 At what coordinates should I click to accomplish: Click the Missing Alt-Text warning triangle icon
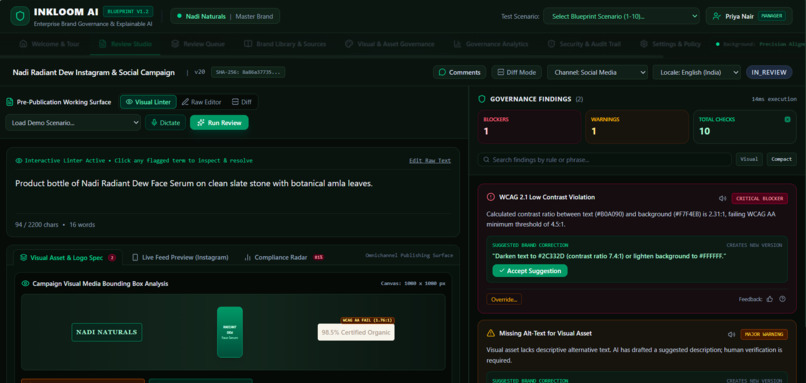pyautogui.click(x=490, y=333)
